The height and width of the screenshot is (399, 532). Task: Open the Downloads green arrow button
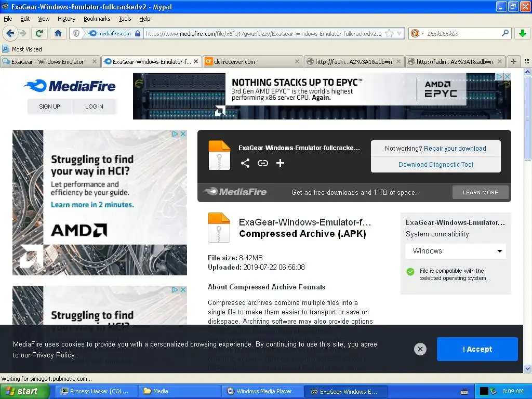click(523, 33)
